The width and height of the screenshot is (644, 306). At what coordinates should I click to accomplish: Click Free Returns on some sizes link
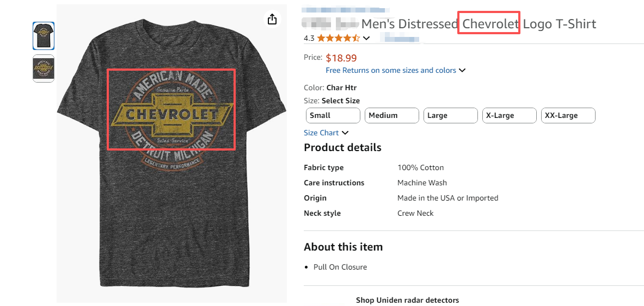pos(390,70)
